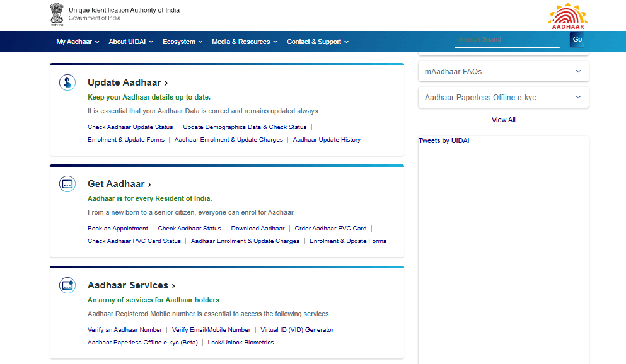Click Update Demographics Data & Check Status
This screenshot has height=364, width=626.
[245, 127]
